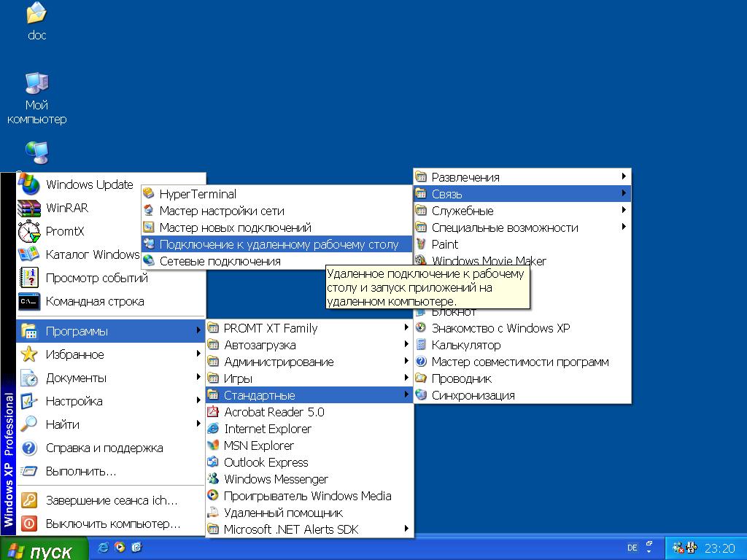Click the MSN Explorer butterfly icon

click(x=213, y=446)
